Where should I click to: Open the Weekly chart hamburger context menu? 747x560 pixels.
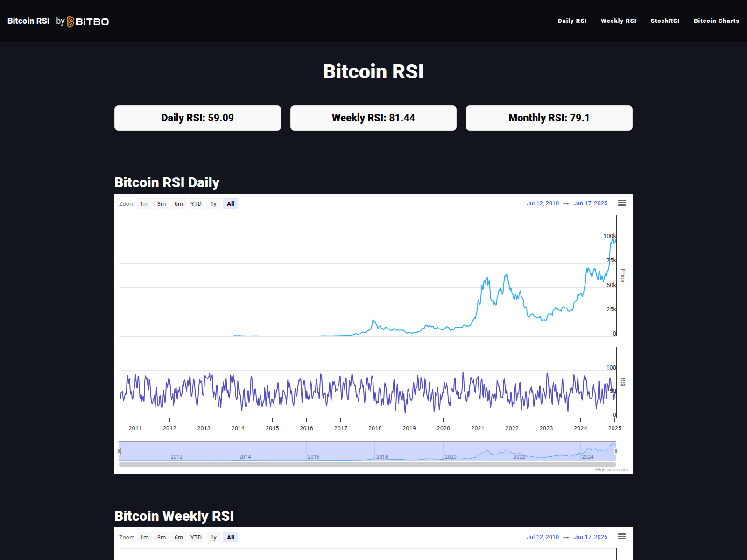coord(622,537)
